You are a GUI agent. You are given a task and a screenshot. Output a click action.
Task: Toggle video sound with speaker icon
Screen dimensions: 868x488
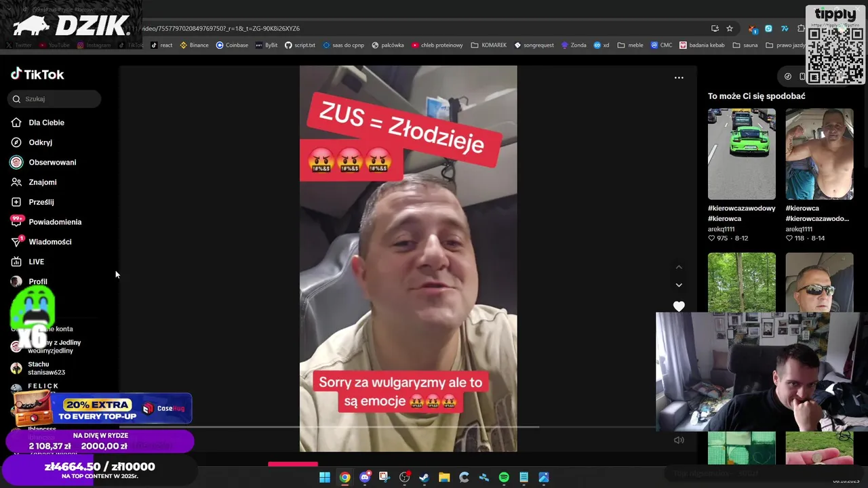pyautogui.click(x=679, y=440)
